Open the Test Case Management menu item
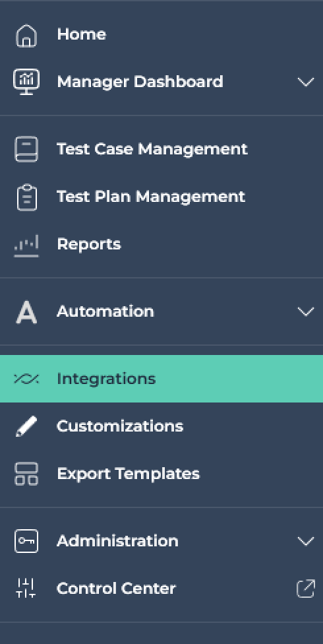Image resolution: width=323 pixels, height=644 pixels. pos(161,148)
